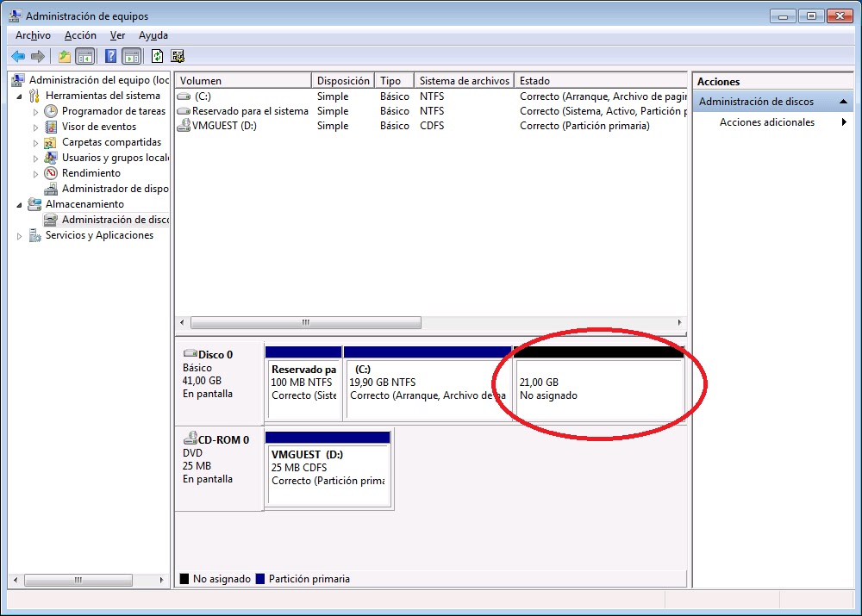
Task: Open the Ver menu
Action: (117, 35)
